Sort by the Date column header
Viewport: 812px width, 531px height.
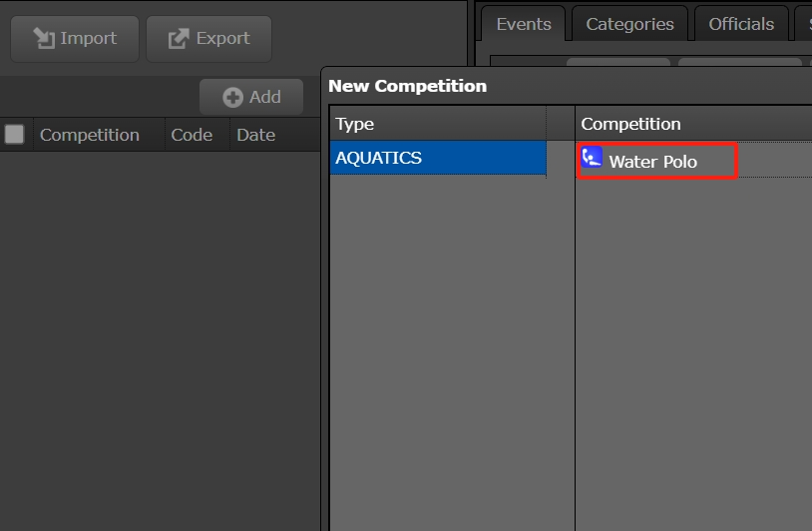tap(255, 135)
